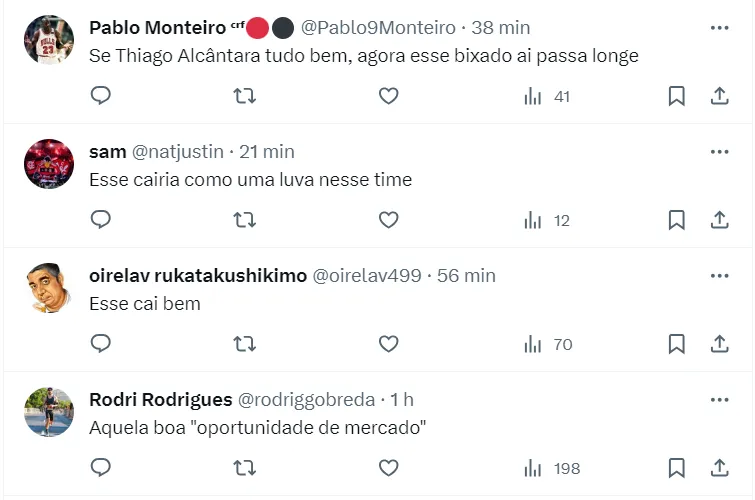Like the tweet by oirelav rukatakushikimo
The height and width of the screenshot is (500, 755).
pos(389,344)
